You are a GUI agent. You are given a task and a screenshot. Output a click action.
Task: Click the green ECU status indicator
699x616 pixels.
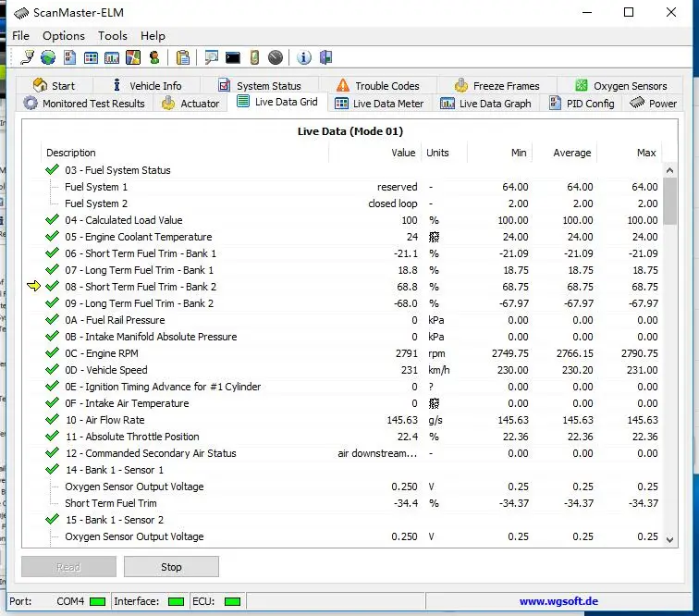click(x=232, y=602)
